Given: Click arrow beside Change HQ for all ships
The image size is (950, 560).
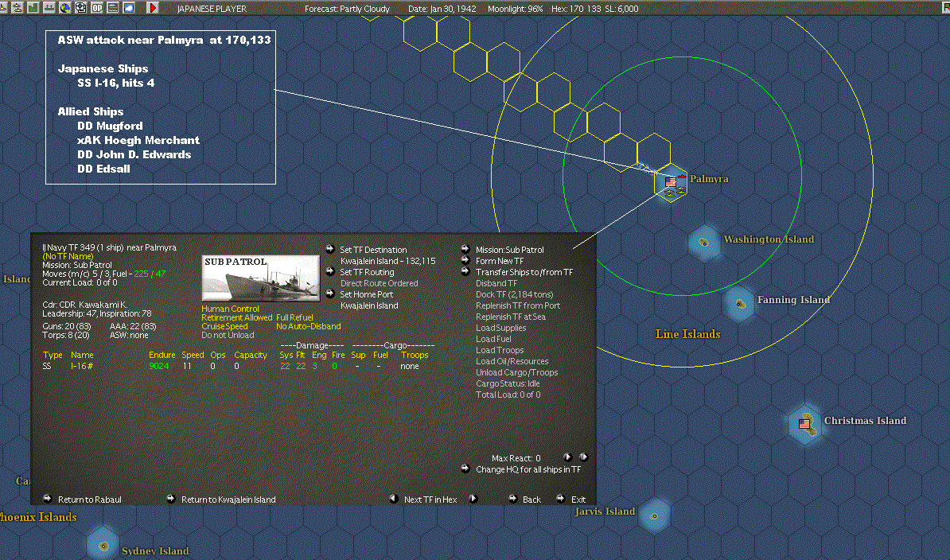Looking at the screenshot, I should [465, 469].
